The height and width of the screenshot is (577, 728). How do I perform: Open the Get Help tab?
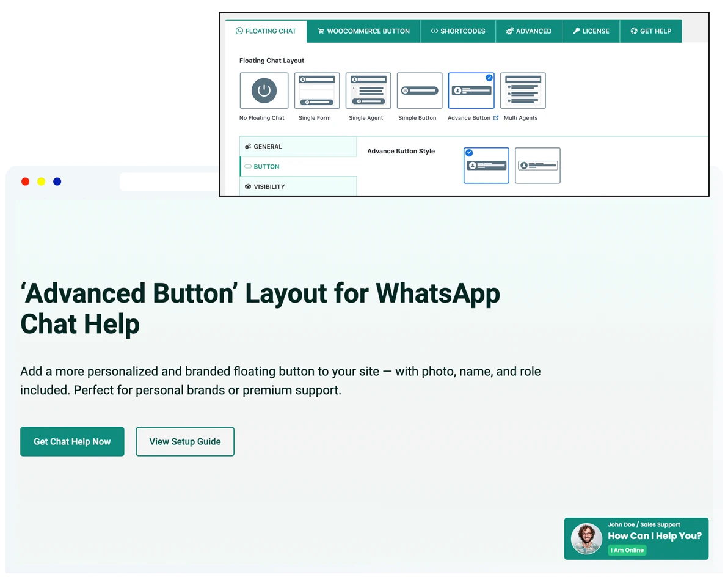(651, 31)
